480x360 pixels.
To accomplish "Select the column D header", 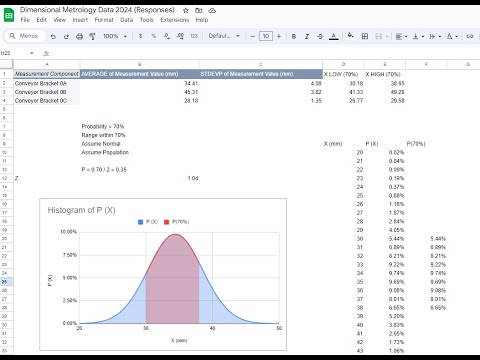I will (x=343, y=64).
